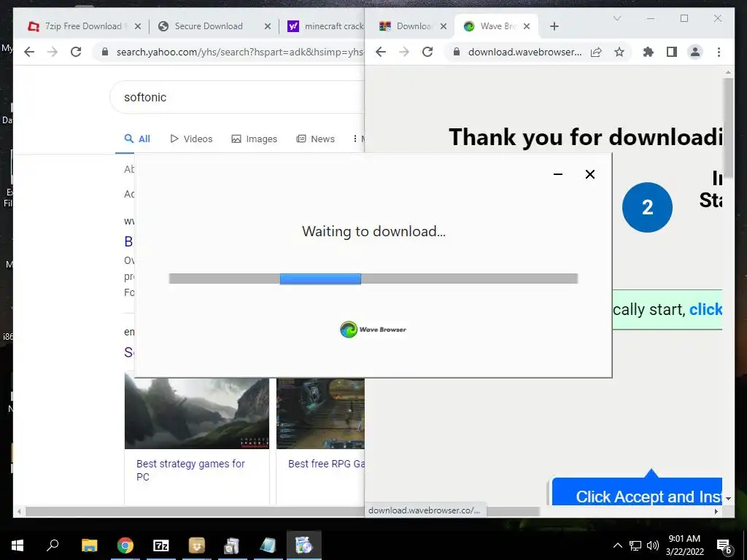
Task: Click the installer download progress bar
Action: pyautogui.click(x=373, y=279)
